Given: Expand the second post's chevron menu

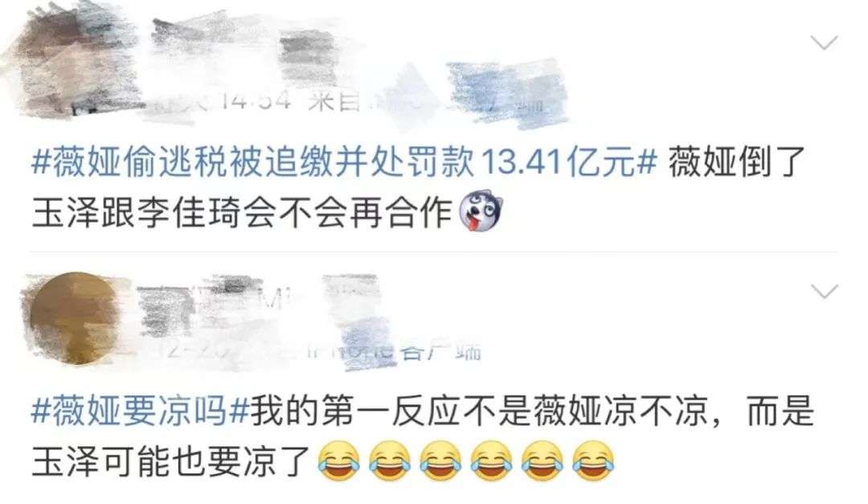Looking at the screenshot, I should (x=824, y=291).
